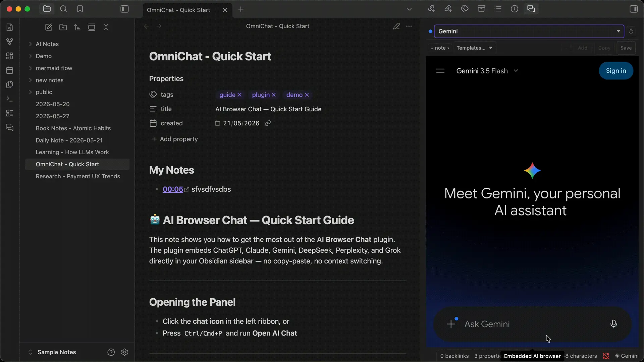Open the + note dropdown
Viewport: 644px width, 362px height.
[x=440, y=48]
